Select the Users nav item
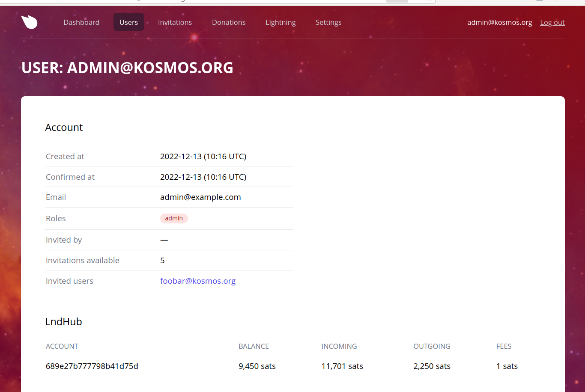 tap(128, 22)
